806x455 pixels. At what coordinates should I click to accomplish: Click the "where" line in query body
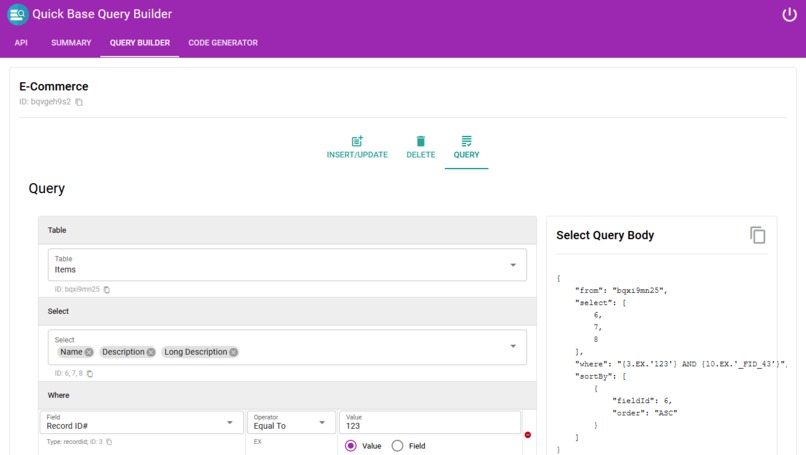pyautogui.click(x=681, y=364)
